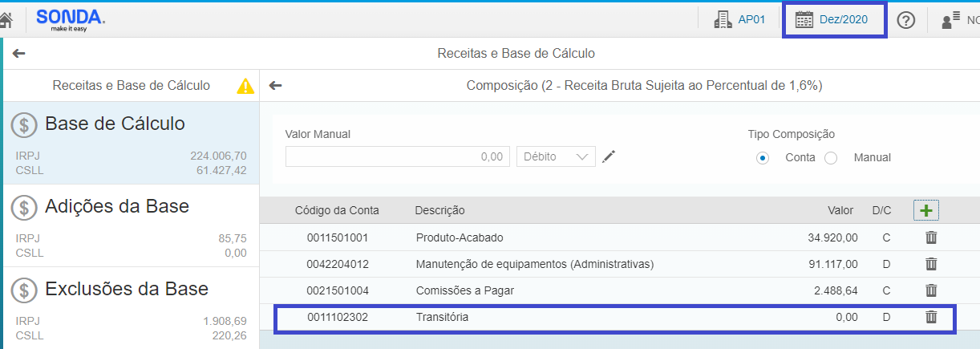The image size is (980, 349).
Task: Delete the Produto-Acabado row
Action: coord(931,237)
